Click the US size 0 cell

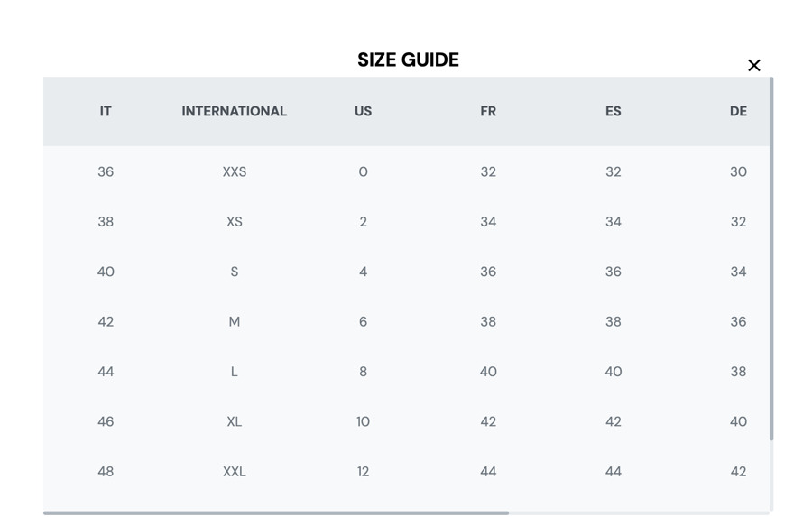tap(363, 172)
